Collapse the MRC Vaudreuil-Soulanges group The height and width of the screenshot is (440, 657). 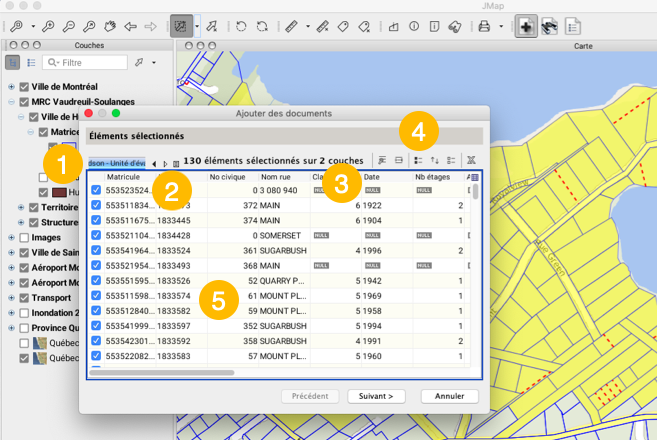click(11, 102)
